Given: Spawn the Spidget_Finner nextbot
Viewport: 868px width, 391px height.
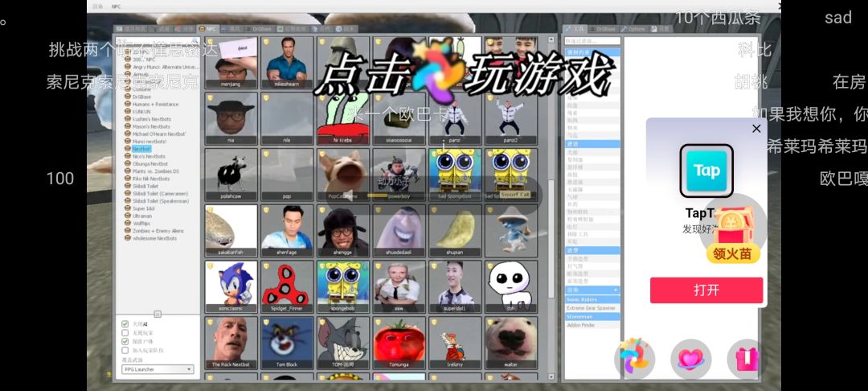Looking at the screenshot, I should (287, 287).
